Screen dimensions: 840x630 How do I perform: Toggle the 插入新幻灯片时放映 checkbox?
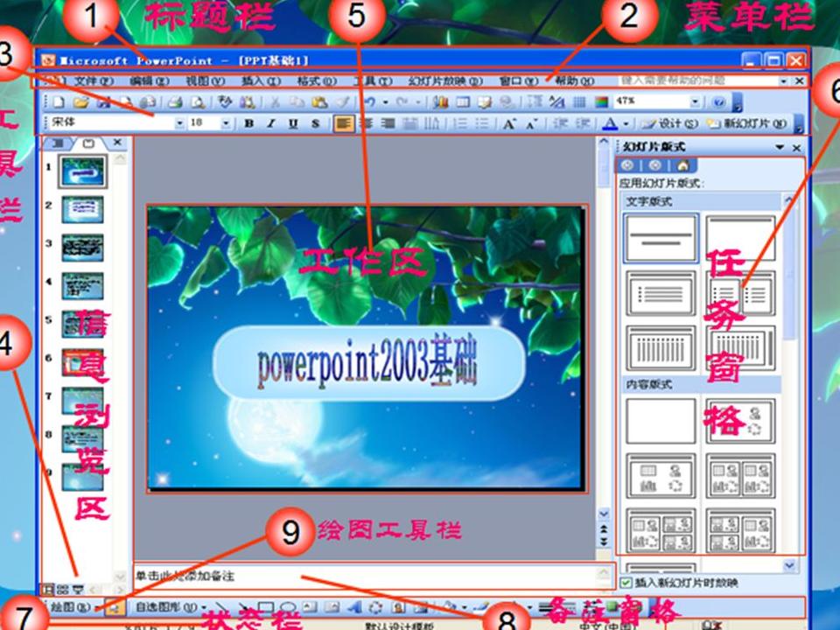[626, 583]
